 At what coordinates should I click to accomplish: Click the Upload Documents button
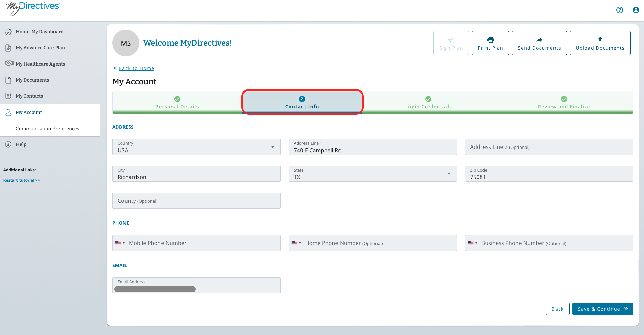tap(600, 43)
